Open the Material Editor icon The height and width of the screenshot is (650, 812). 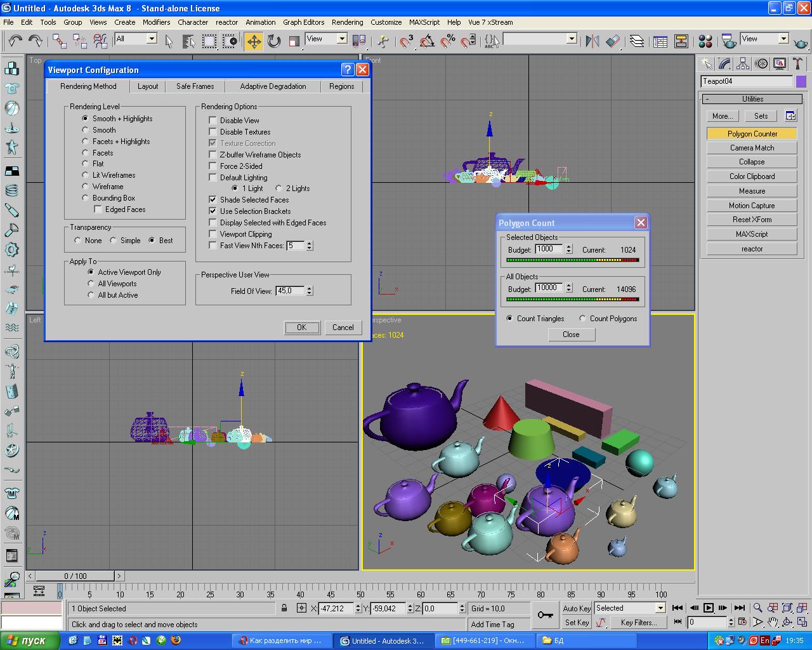pos(705,42)
